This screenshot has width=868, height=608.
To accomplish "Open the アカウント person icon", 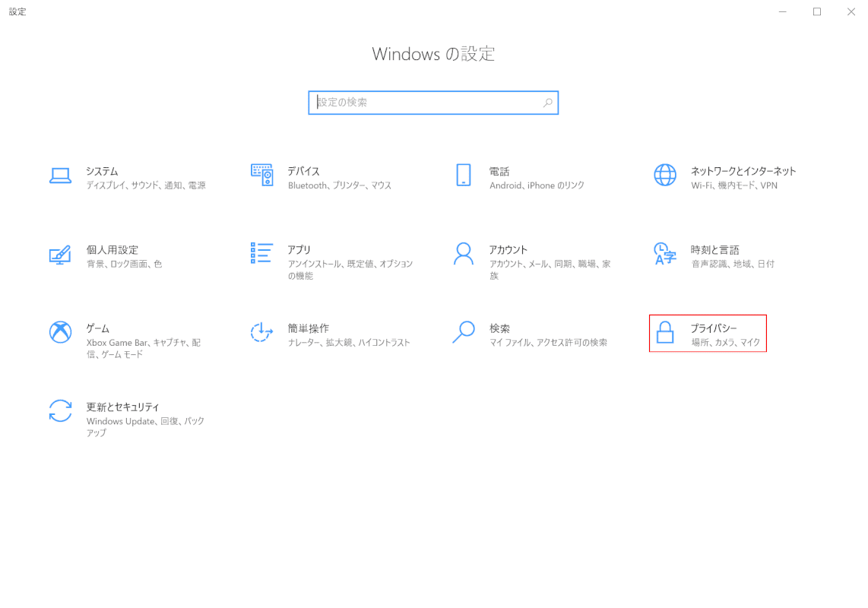I will tap(464, 254).
